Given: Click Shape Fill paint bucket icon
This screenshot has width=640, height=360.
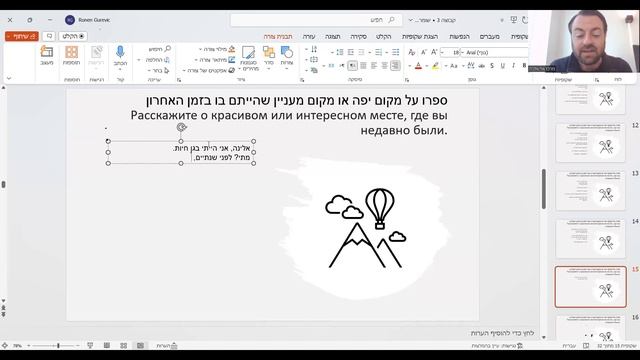Looking at the screenshot, I should (x=231, y=49).
